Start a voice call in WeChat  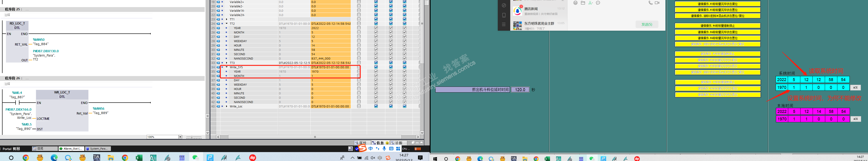650,3
